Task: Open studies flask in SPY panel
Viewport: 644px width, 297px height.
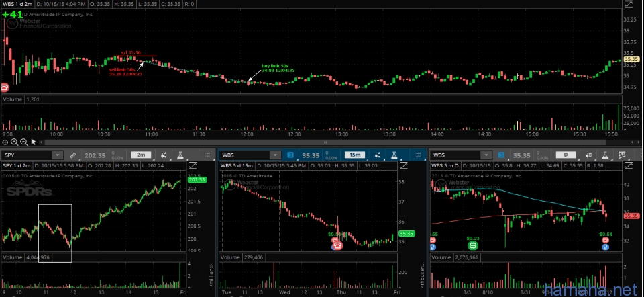Action: [x=180, y=155]
